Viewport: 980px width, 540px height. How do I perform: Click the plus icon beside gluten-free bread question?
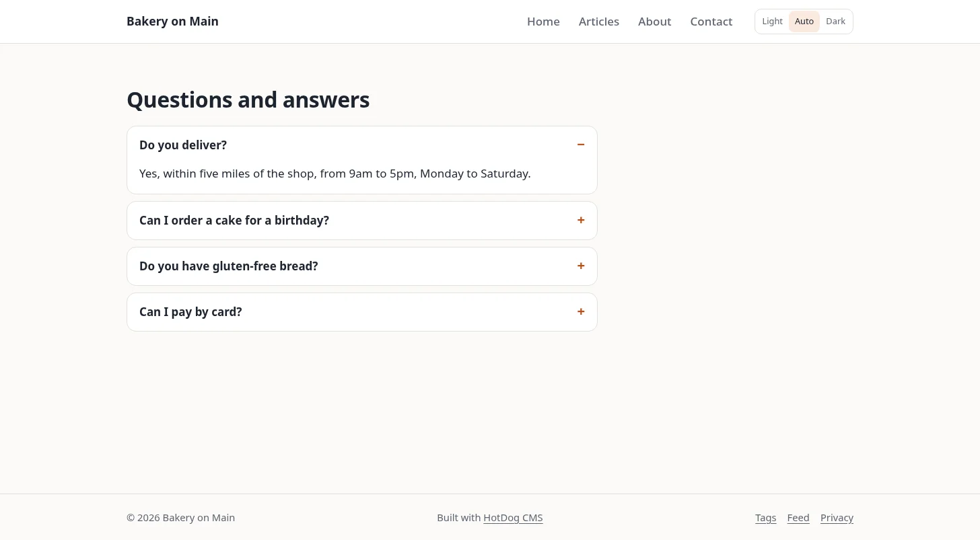tap(580, 266)
